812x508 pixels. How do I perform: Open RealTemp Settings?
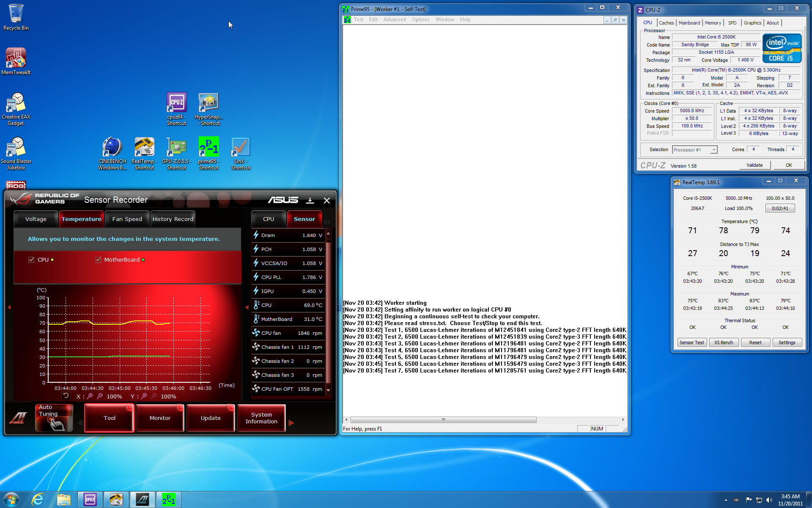[787, 342]
